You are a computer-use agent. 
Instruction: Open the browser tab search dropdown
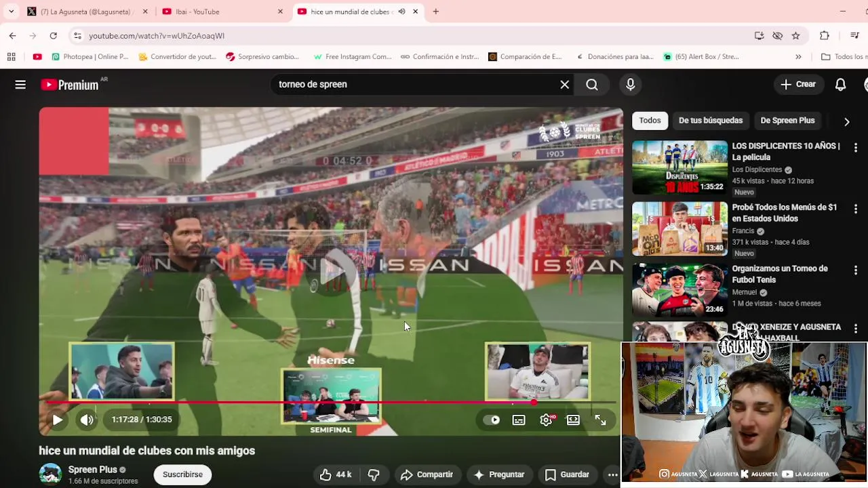tap(11, 12)
